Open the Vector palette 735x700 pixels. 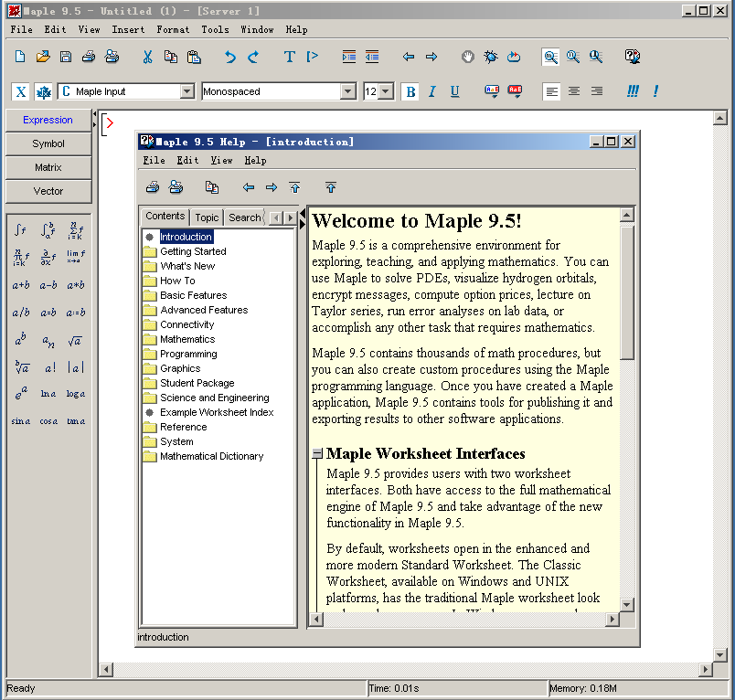coord(48,191)
